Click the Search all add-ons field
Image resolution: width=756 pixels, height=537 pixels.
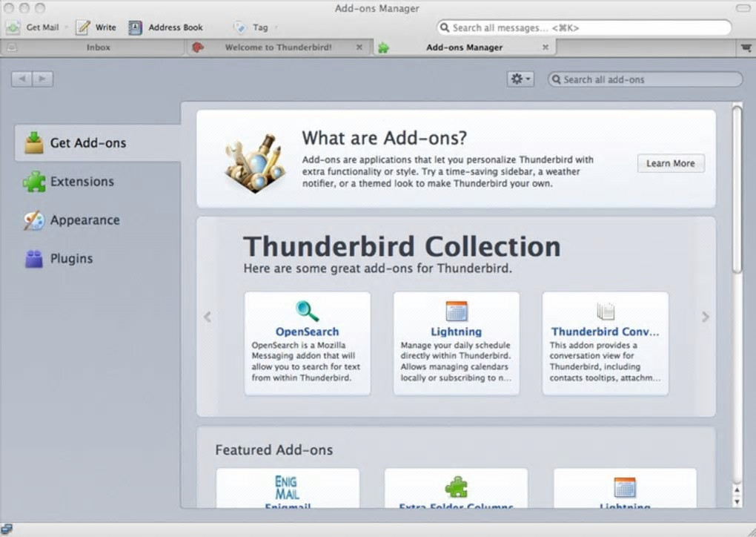[x=645, y=79]
